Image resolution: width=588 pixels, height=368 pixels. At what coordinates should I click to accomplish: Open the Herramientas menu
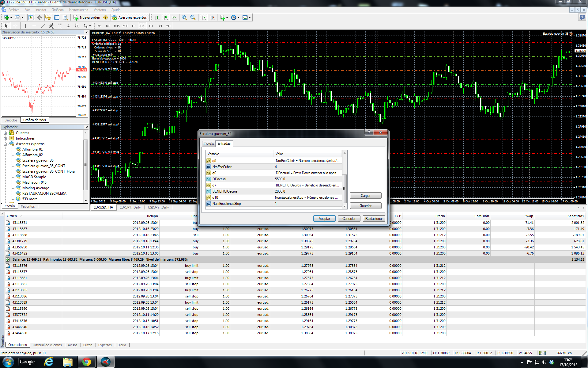tap(78, 10)
